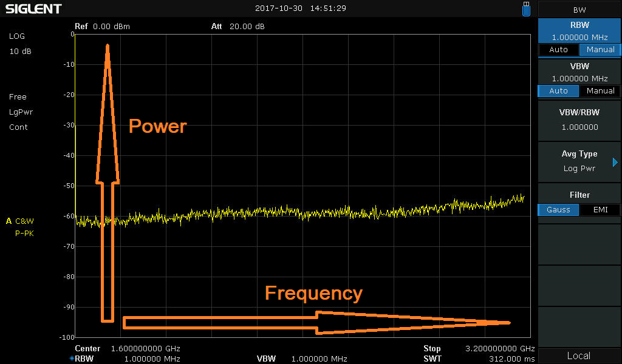This screenshot has width=622, height=364.
Task: Choose the Gauss filter option
Action: 558,210
